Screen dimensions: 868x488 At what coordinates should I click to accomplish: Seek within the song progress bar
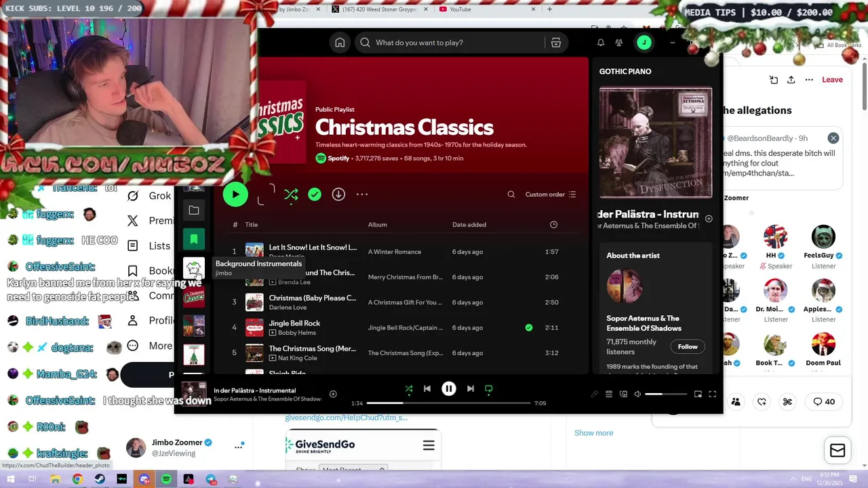pos(448,403)
